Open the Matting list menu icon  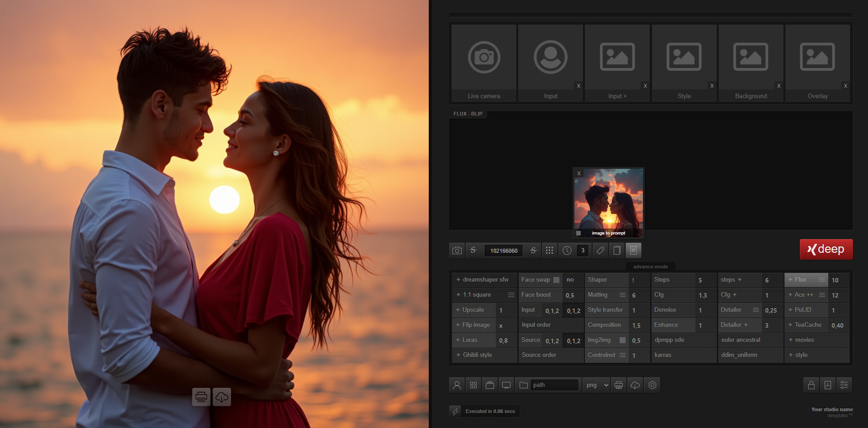[622, 295]
